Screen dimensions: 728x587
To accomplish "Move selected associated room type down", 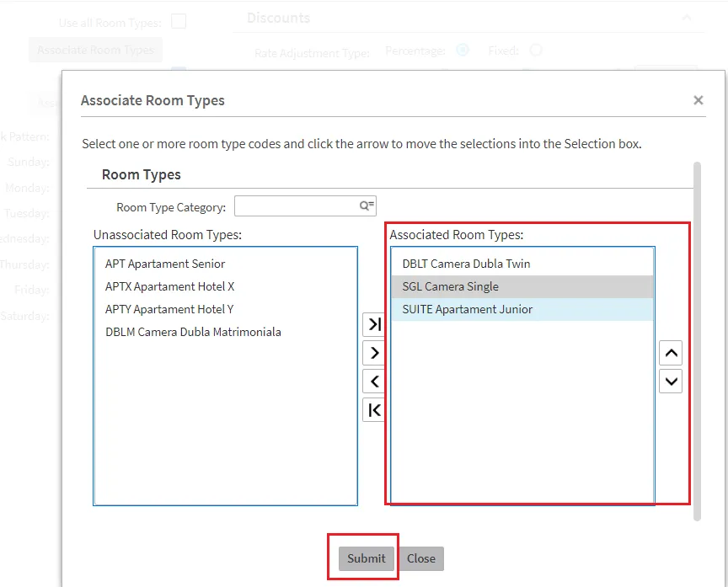I will pos(671,382).
